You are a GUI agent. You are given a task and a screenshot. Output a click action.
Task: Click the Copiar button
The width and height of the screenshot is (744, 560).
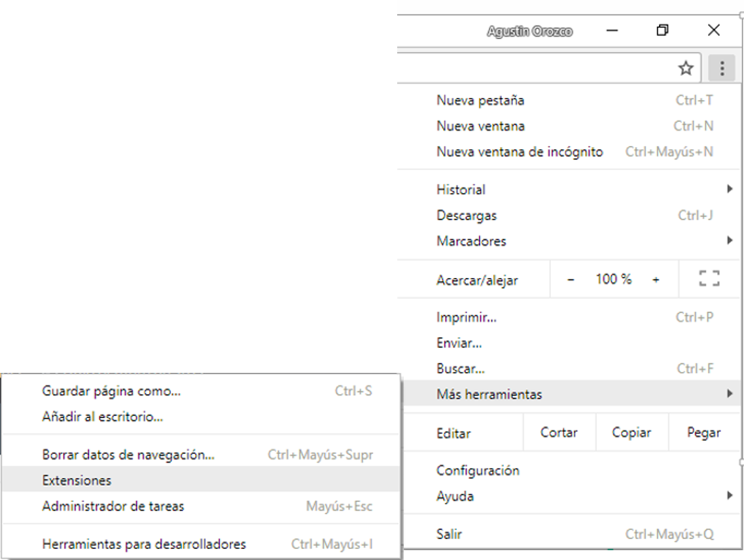pos(631,432)
